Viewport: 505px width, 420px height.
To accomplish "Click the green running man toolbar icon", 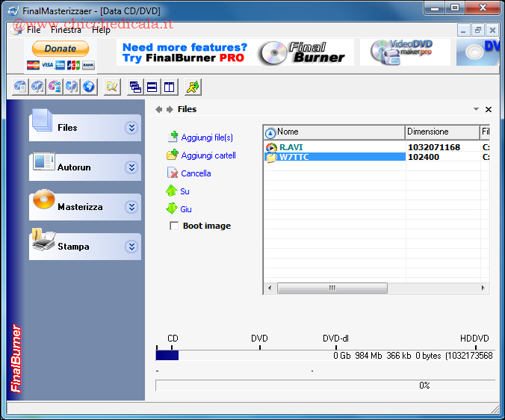I will point(193,87).
